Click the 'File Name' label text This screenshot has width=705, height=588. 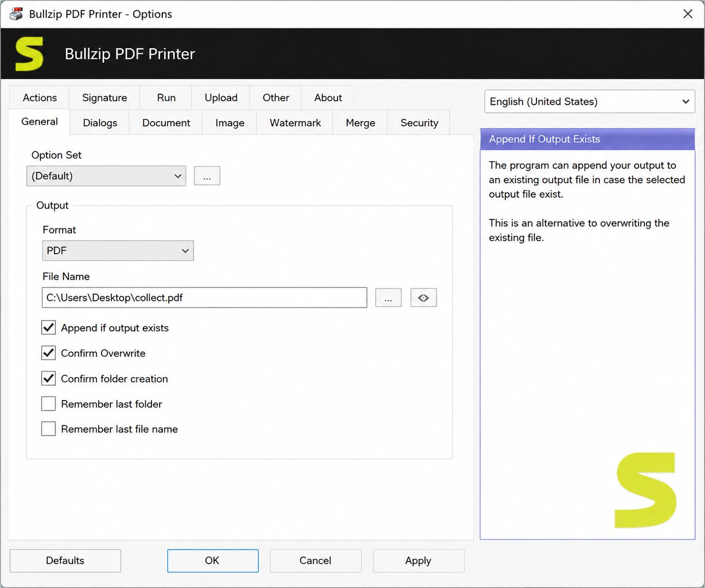coord(66,276)
